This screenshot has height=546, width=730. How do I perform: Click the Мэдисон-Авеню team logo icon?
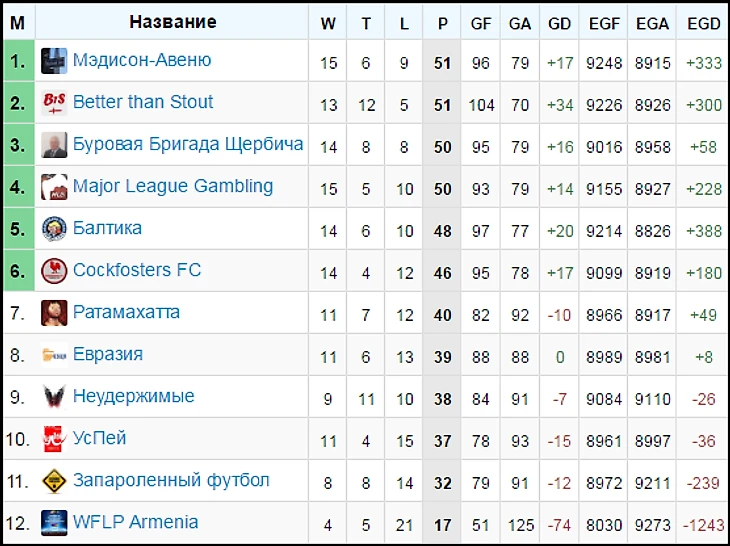click(x=54, y=61)
